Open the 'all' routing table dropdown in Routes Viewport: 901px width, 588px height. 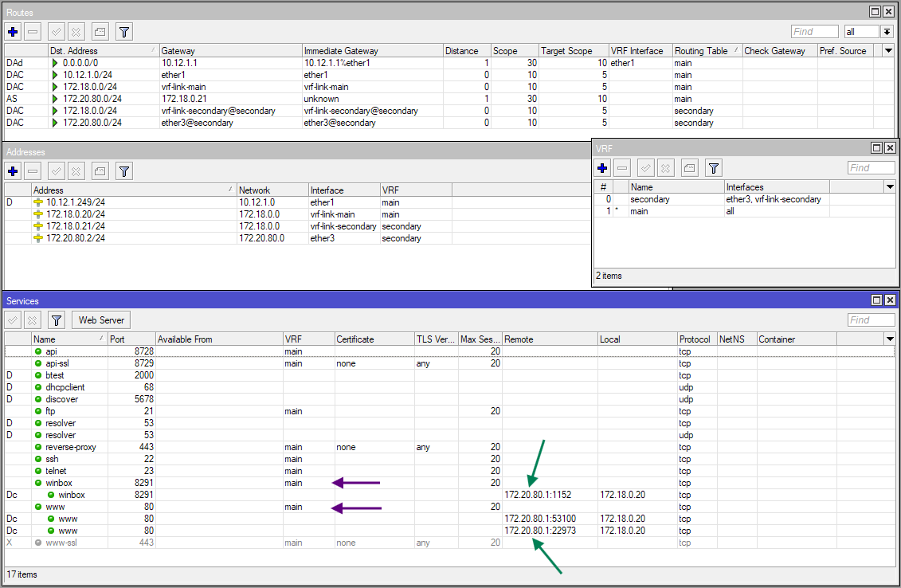tap(887, 32)
